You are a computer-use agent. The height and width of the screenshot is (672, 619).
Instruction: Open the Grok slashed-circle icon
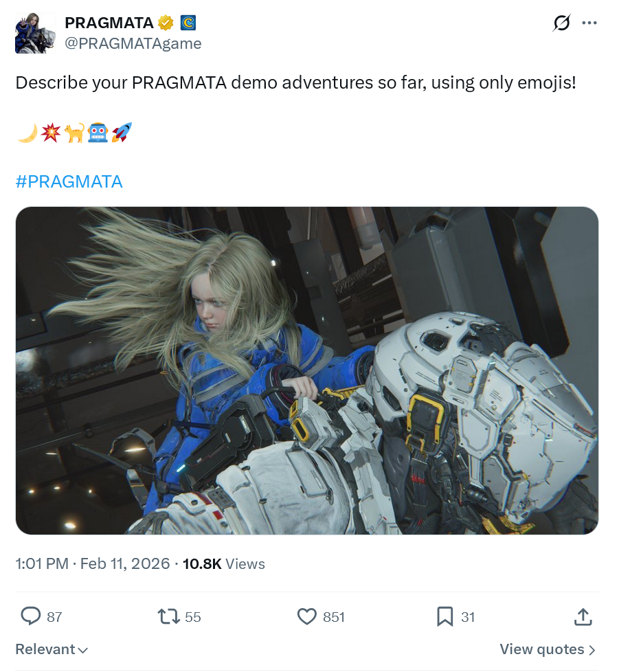[561, 23]
